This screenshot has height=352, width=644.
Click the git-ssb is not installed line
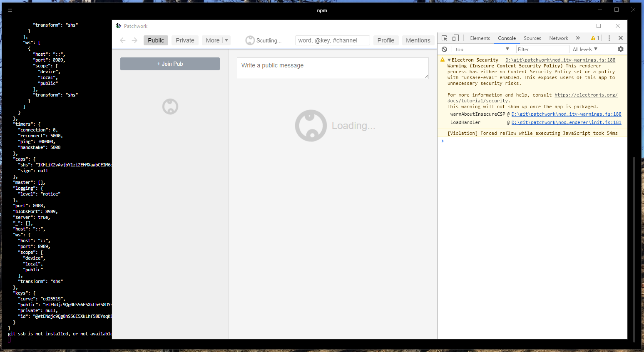[x=60, y=334]
